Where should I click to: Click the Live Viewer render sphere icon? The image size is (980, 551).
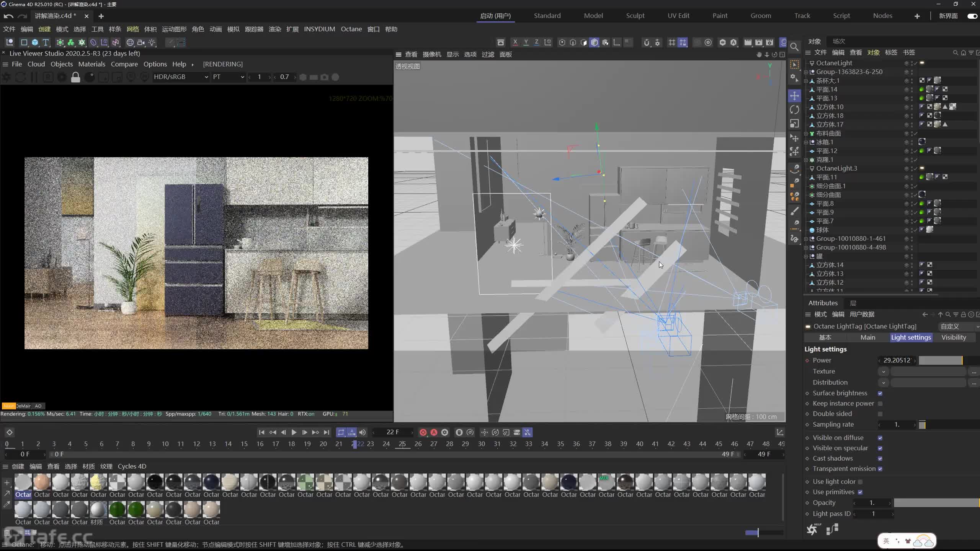click(89, 77)
